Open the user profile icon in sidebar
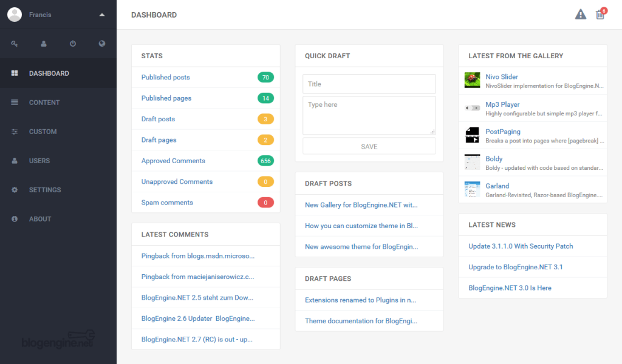 (44, 44)
